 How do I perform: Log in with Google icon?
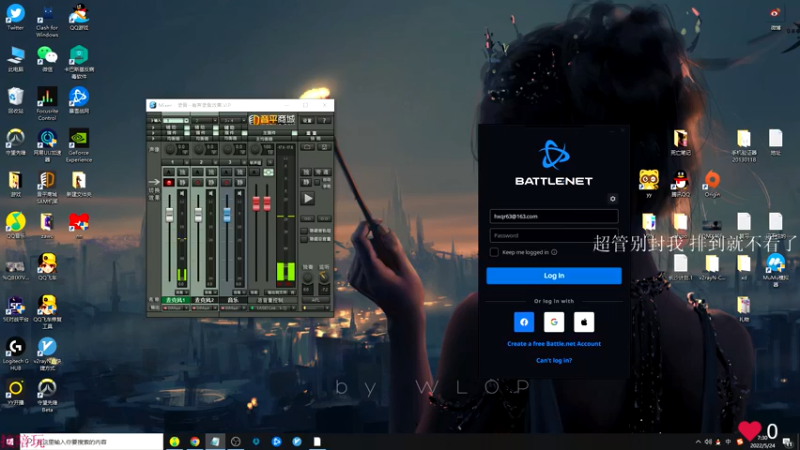[554, 322]
